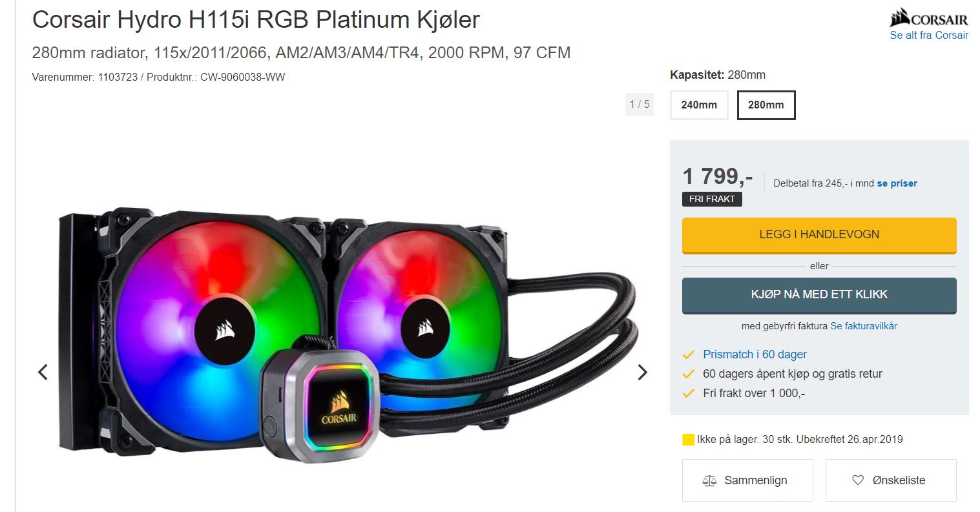Click the Corsair brand logo

click(929, 18)
